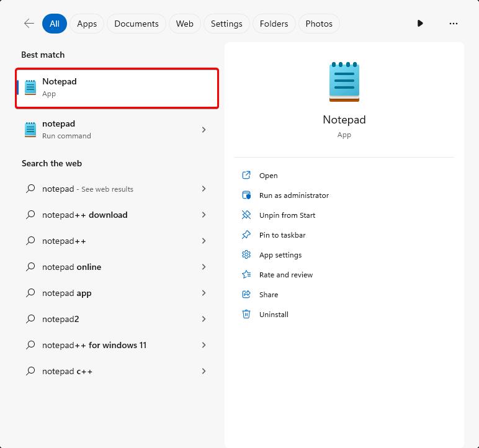479x448 pixels.
Task: Open the three-dot more options menu
Action: [454, 24]
